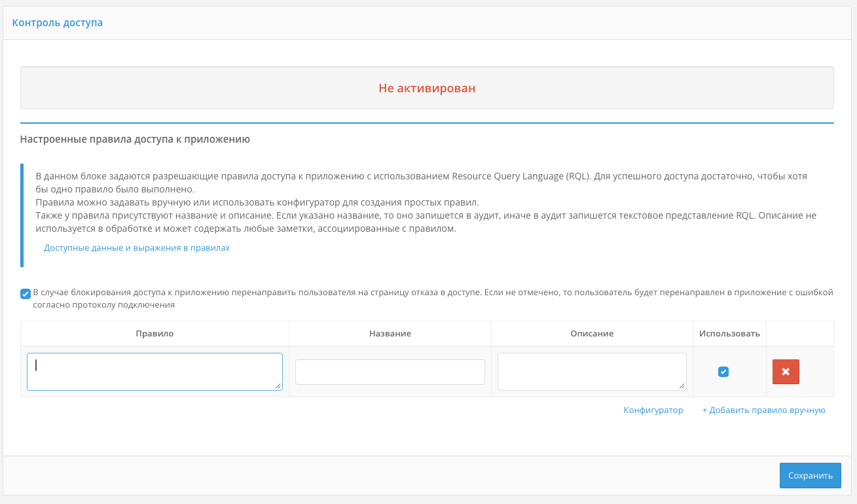Click into the Название input field
This screenshot has width=857, height=504.
point(390,372)
